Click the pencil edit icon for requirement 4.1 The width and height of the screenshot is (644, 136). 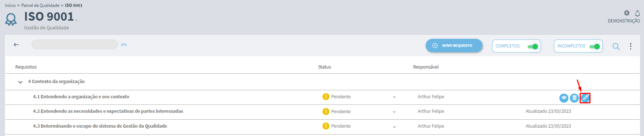click(x=585, y=98)
